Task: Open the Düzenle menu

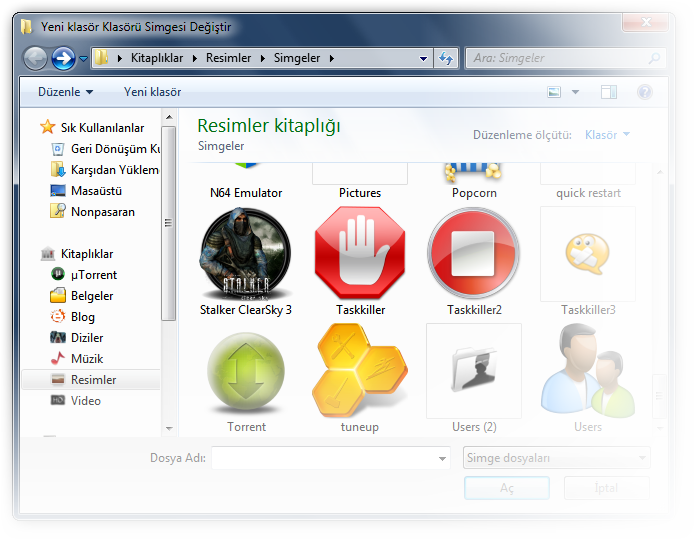Action: (65, 92)
